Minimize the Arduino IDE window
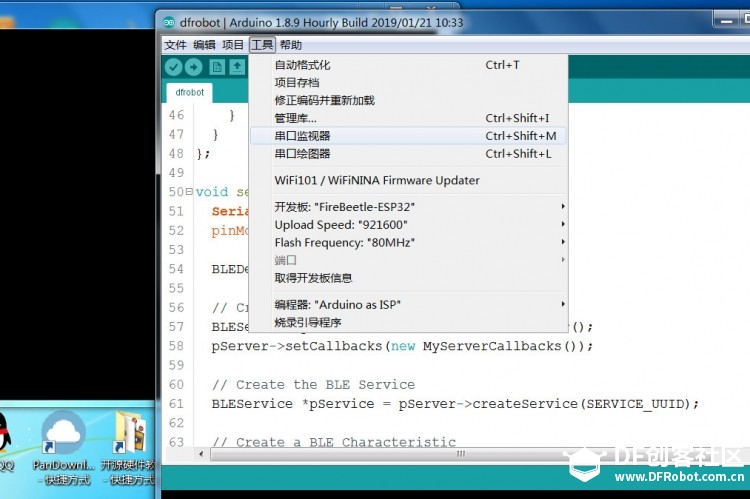 (726, 21)
